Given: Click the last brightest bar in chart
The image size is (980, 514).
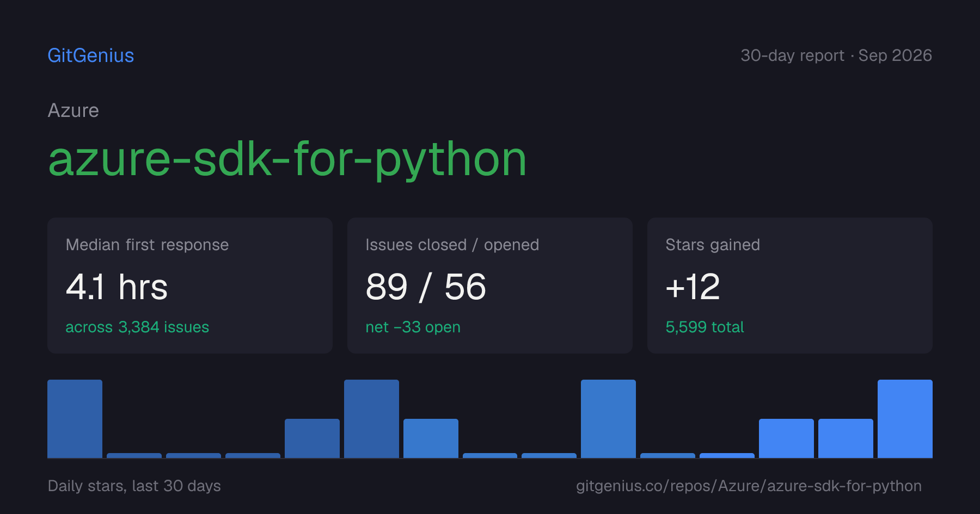Looking at the screenshot, I should (x=905, y=419).
